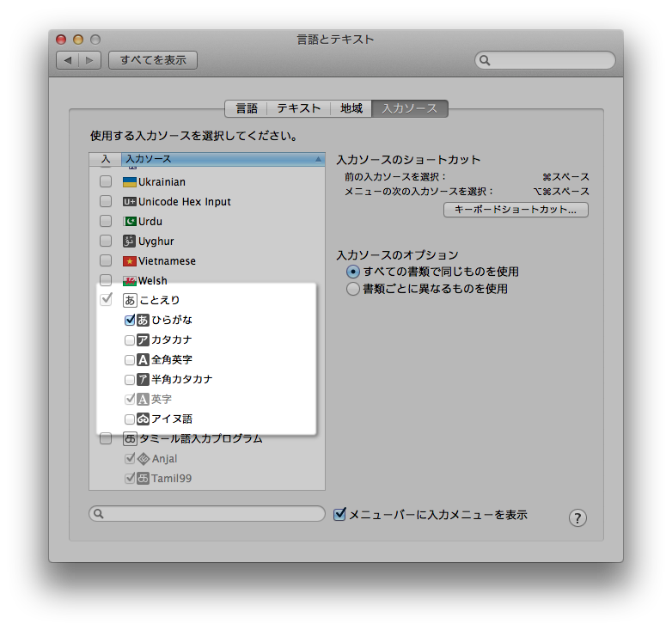The width and height of the screenshot is (672, 630).
Task: Click the ⌘スペース shortcut value
Action: click(565, 177)
